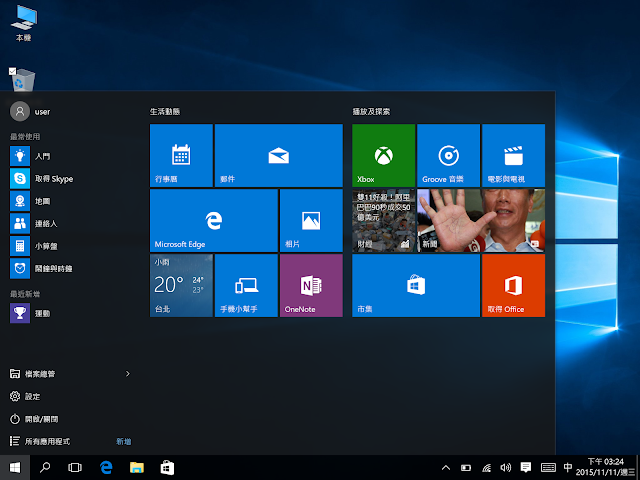Open the Phone Companion (手機小幫手) tile

246,285
